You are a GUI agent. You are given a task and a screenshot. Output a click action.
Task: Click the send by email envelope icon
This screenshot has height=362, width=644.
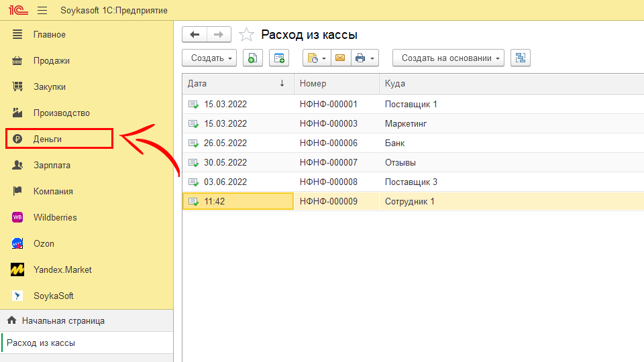click(340, 58)
